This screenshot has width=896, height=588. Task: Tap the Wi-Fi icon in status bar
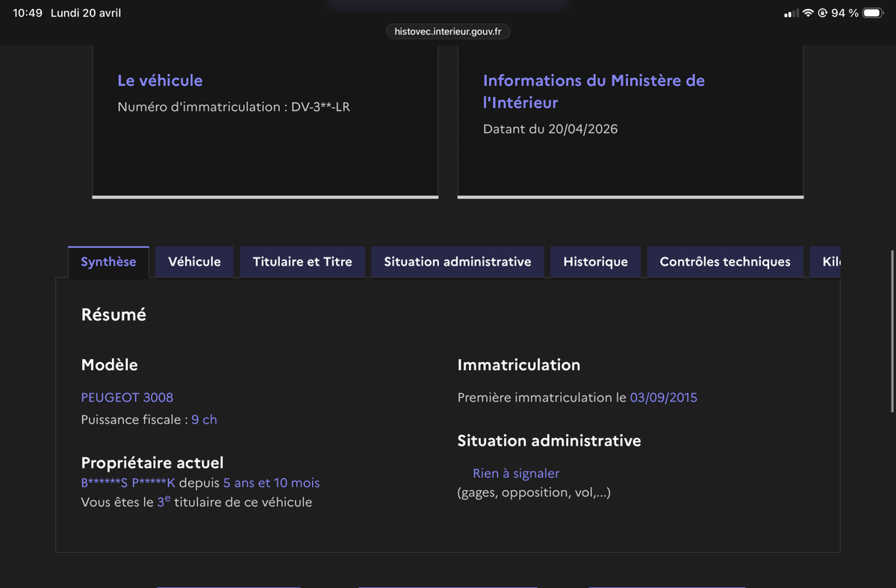click(x=808, y=13)
